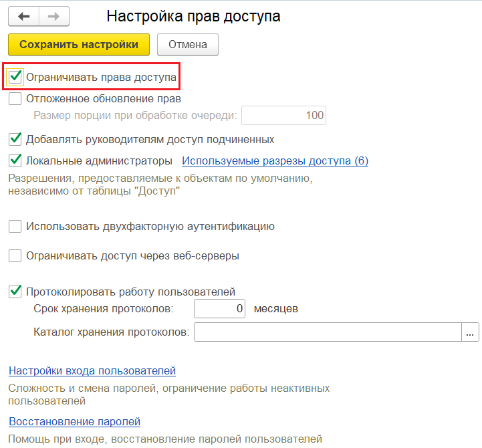Viewport: 482px width, 448px height.
Task: Open Настройки входа пользователей link
Action: (92, 371)
